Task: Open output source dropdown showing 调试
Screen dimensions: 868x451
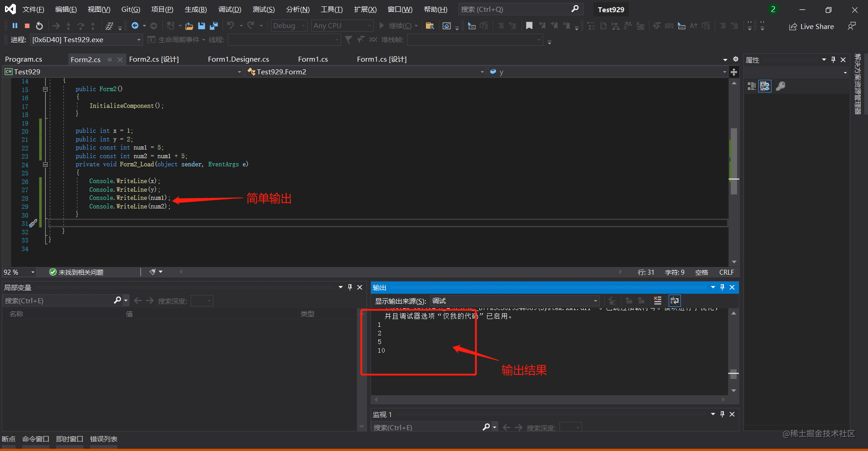Action: (x=515, y=301)
